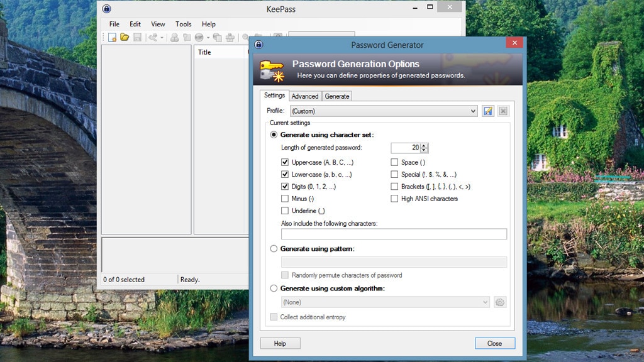The width and height of the screenshot is (644, 362).
Task: Click the '0 of 0 selected' status text
Action: (x=124, y=280)
